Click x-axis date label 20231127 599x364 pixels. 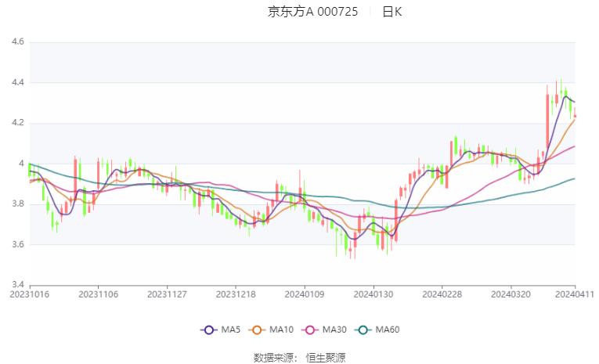(x=167, y=294)
